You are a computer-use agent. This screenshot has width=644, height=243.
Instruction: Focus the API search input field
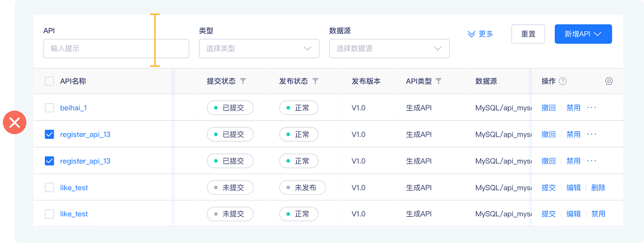point(116,48)
